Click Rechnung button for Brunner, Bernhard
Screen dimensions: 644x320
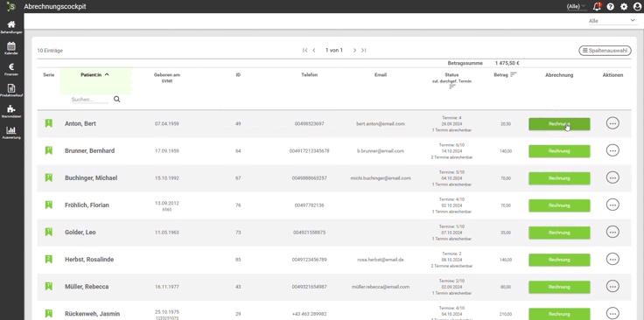tap(559, 151)
